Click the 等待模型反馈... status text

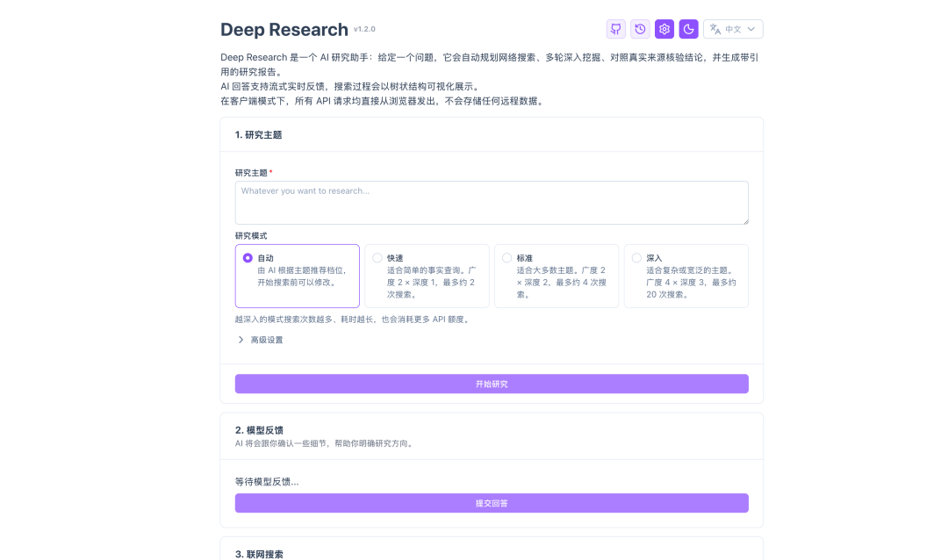click(x=267, y=482)
